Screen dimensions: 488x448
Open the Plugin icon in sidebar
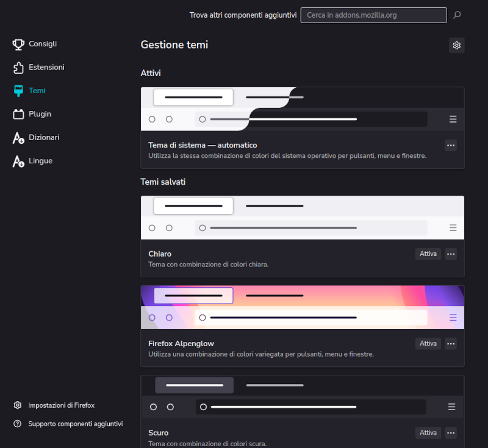click(18, 114)
